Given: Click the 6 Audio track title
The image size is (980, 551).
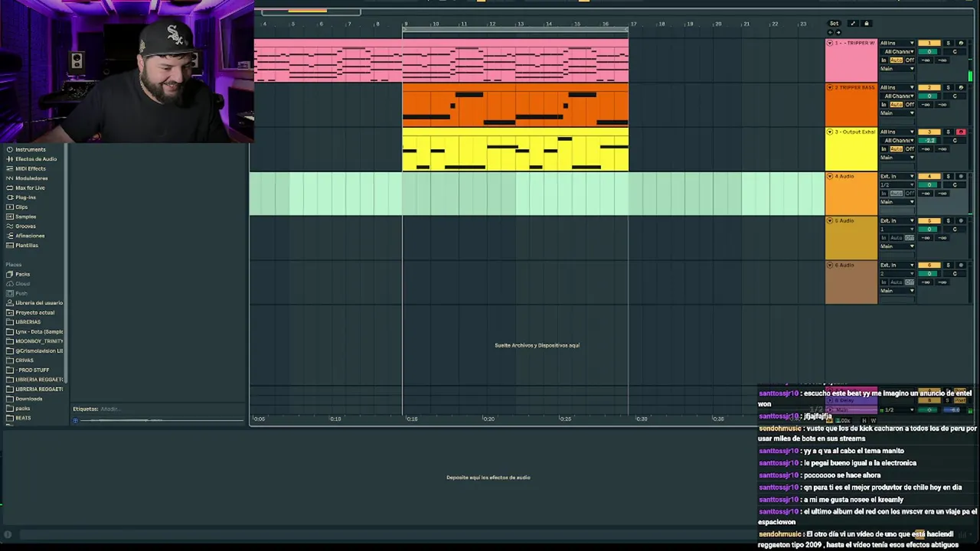Looking at the screenshot, I should (844, 265).
